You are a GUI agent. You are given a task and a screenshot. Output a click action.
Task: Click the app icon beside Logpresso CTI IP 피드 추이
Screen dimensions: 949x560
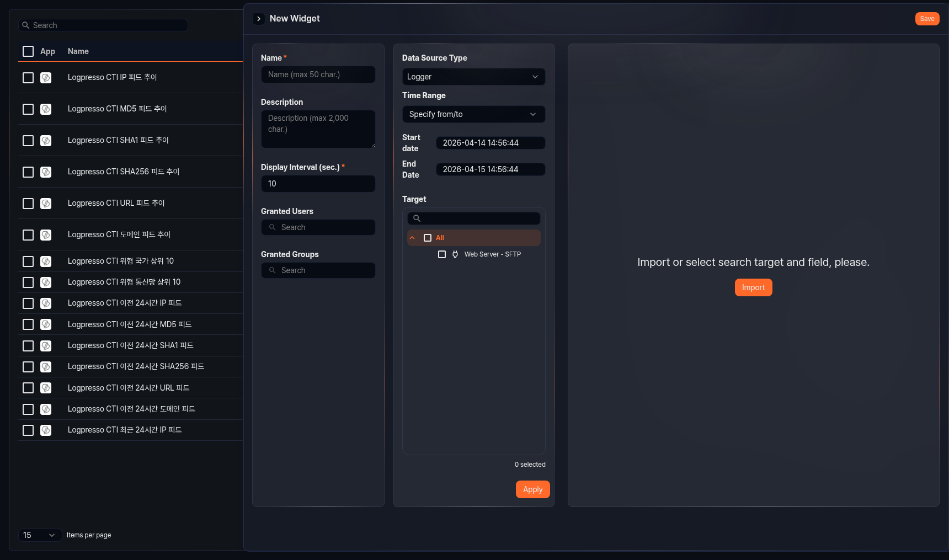[x=46, y=78]
